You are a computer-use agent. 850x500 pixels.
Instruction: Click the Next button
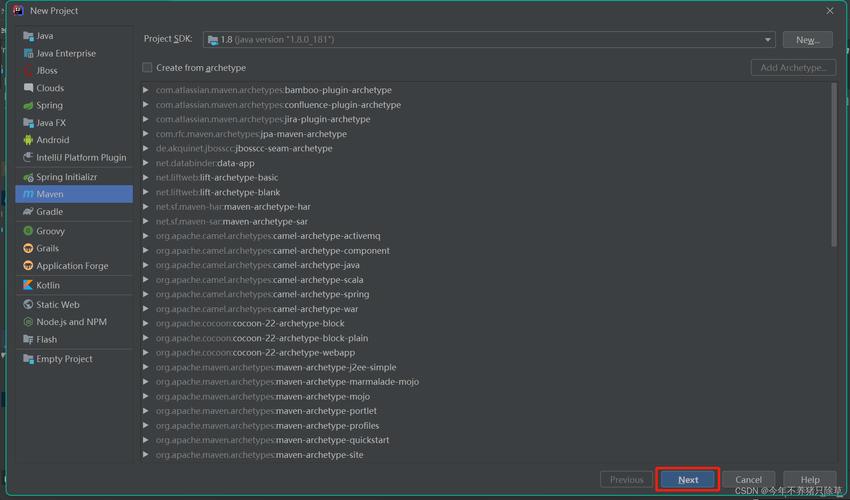[687, 479]
